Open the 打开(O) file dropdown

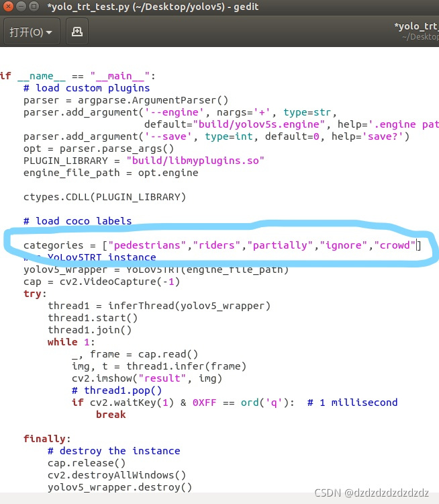[x=31, y=32]
